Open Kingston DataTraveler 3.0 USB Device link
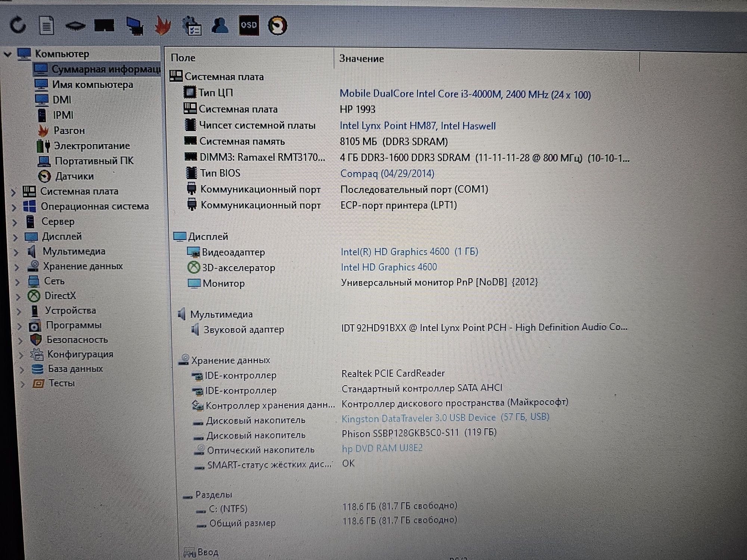747x560 pixels. click(x=445, y=417)
